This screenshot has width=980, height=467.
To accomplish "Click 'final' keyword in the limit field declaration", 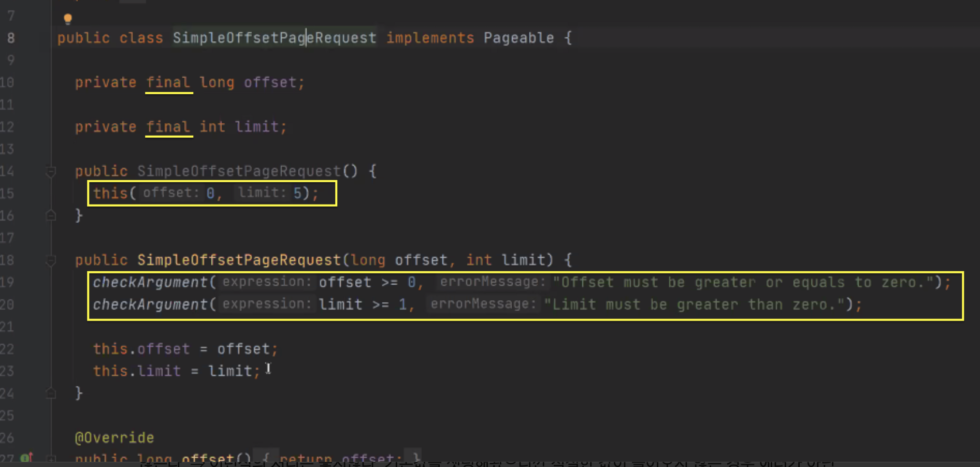I will [x=168, y=127].
